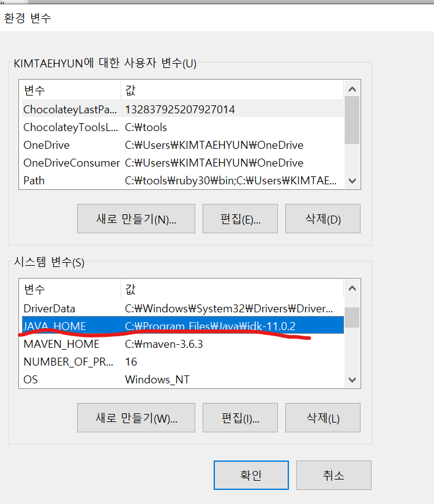
Task: Click the down arrow of system variables scrollbar
Action: coord(352,380)
